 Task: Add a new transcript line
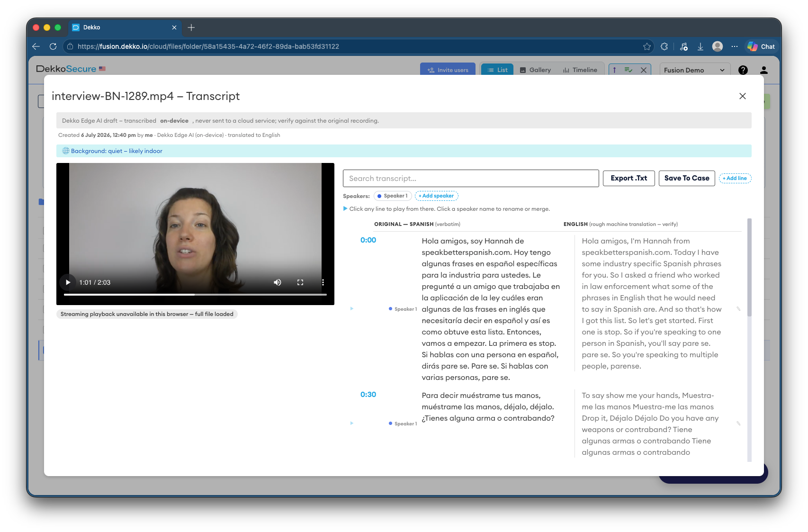point(735,179)
